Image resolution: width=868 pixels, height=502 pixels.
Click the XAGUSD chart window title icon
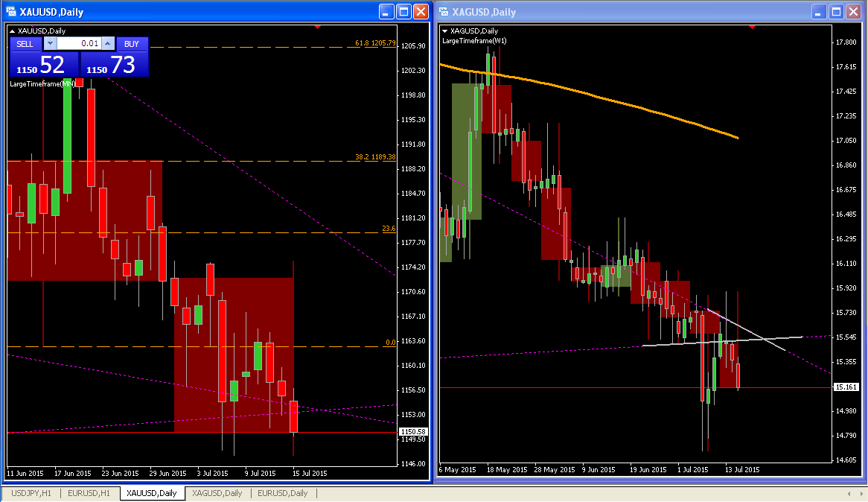click(444, 12)
